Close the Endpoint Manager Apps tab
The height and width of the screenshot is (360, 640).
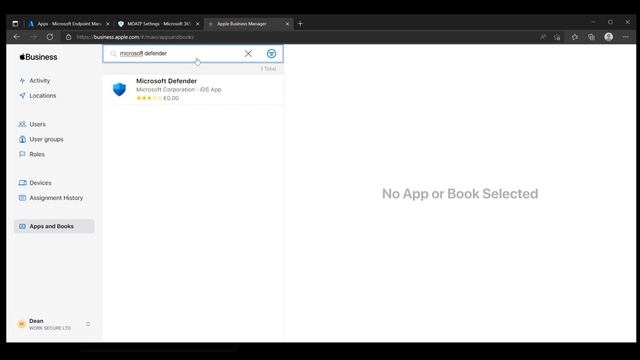pyautogui.click(x=108, y=24)
